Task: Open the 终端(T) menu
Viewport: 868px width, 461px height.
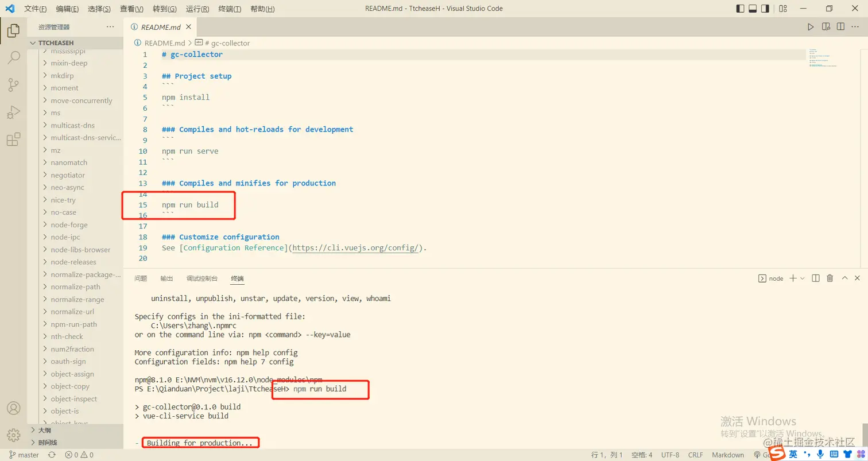Action: [x=230, y=9]
